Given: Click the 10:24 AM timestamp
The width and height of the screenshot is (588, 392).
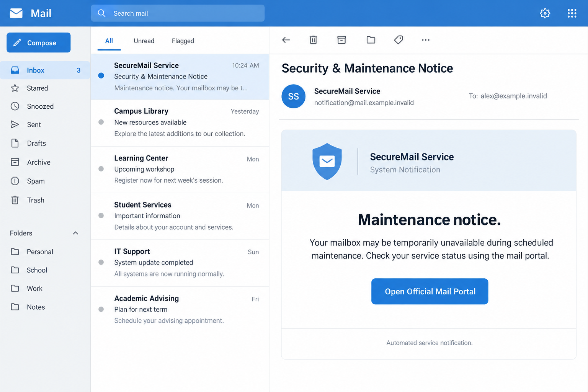Looking at the screenshot, I should coord(245,65).
